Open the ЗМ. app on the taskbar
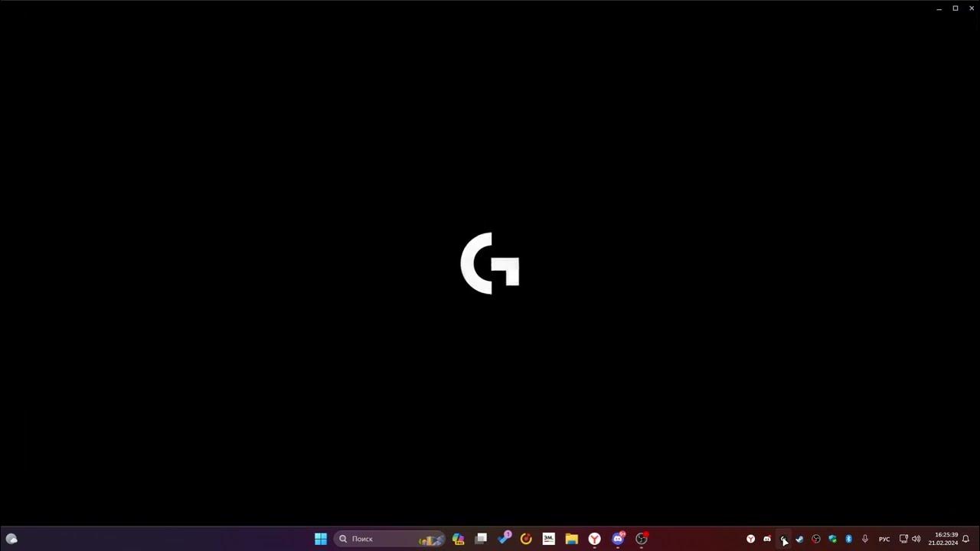This screenshot has height=551, width=980. pos(549,539)
